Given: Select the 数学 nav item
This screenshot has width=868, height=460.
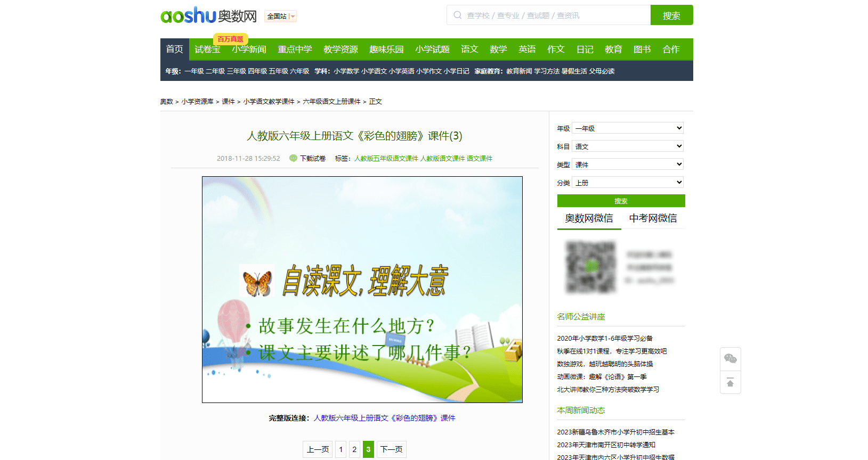Looking at the screenshot, I should coord(498,49).
